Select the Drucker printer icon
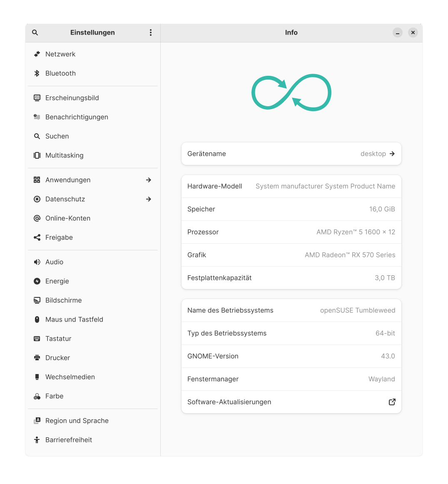The height and width of the screenshot is (484, 448). tap(37, 358)
